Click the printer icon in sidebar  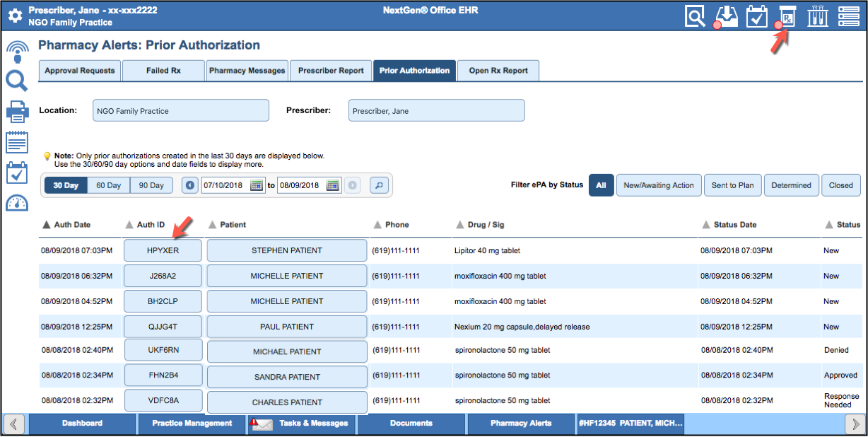pyautogui.click(x=17, y=112)
